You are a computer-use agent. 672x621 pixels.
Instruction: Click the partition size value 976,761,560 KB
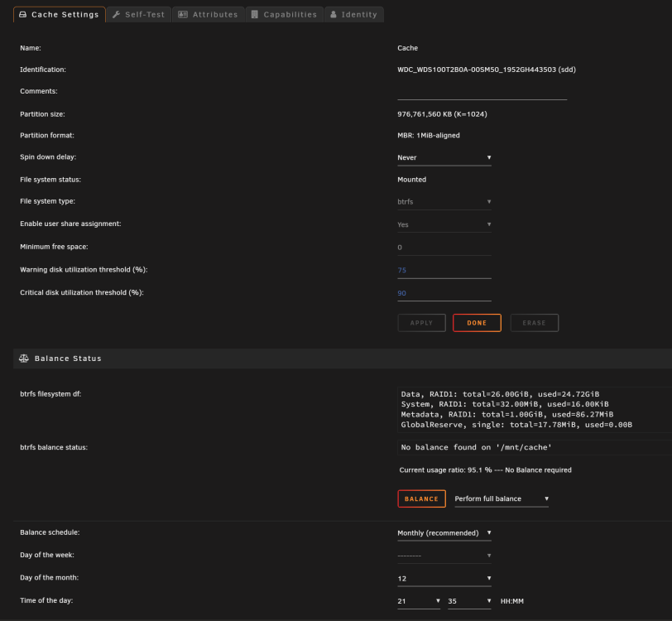click(x=442, y=114)
